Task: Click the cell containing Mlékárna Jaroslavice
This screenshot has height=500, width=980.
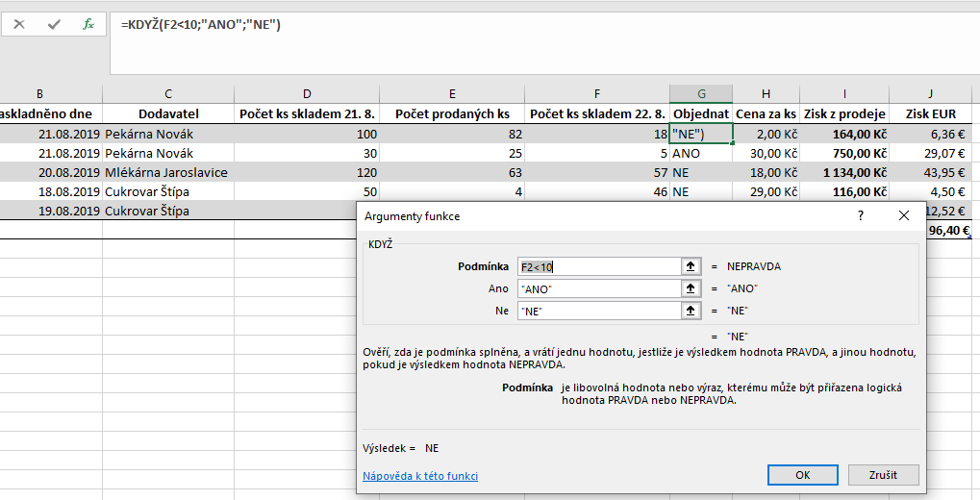Action: coord(167,172)
